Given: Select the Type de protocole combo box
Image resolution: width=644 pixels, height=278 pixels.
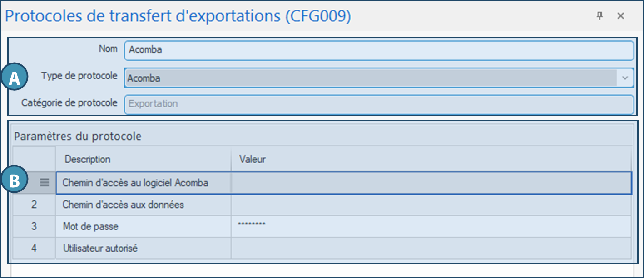Looking at the screenshot, I should tap(370, 78).
